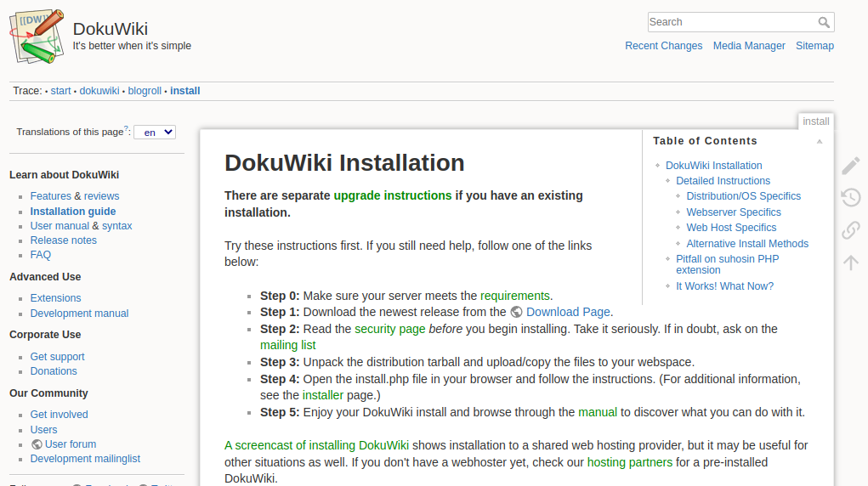The height and width of the screenshot is (486, 868).
Task: Jump to Webserver Specifics in contents
Action: (734, 212)
